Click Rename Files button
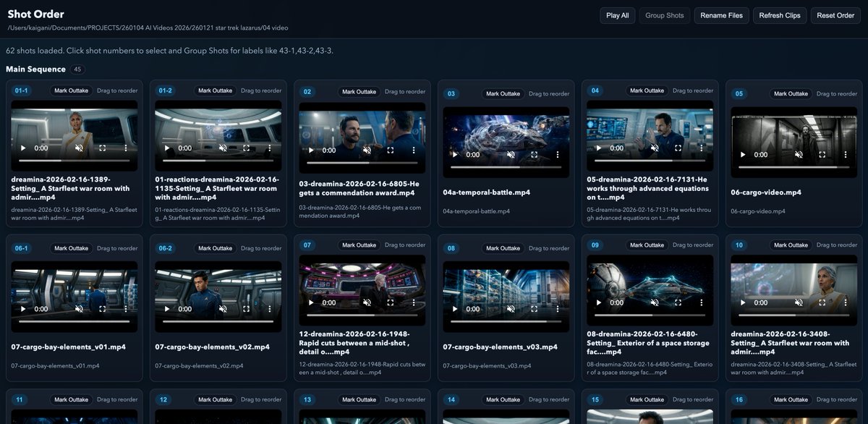The width and height of the screenshot is (868, 424). pos(721,15)
